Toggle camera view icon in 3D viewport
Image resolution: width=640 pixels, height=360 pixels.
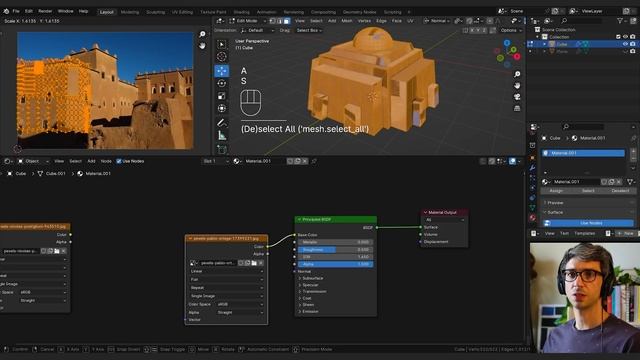(517, 97)
